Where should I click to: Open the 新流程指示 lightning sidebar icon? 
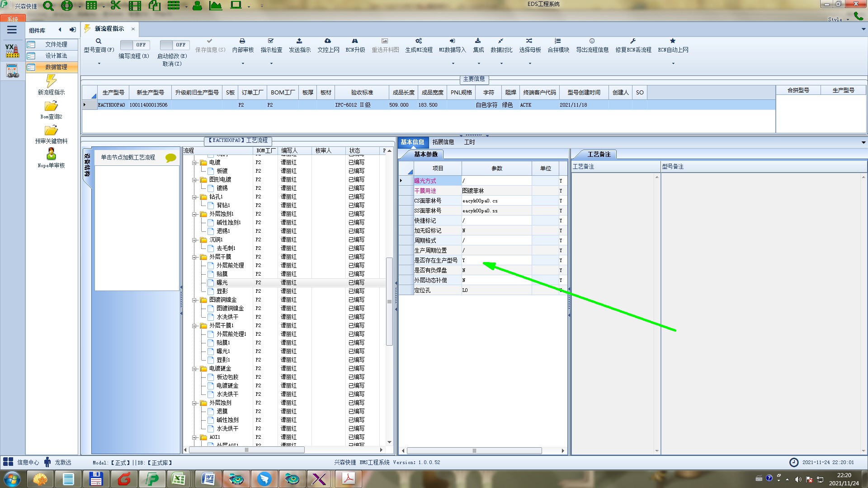click(51, 81)
